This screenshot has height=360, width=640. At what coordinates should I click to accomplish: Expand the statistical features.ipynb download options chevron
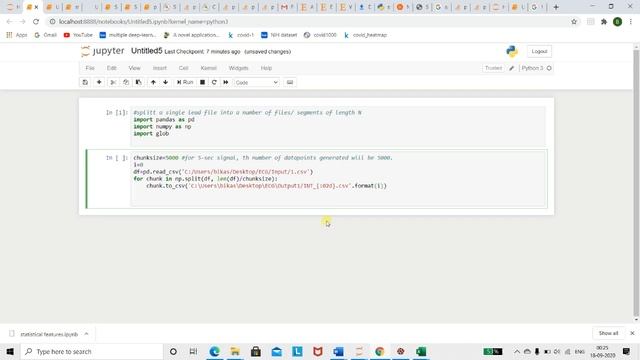pos(87,334)
